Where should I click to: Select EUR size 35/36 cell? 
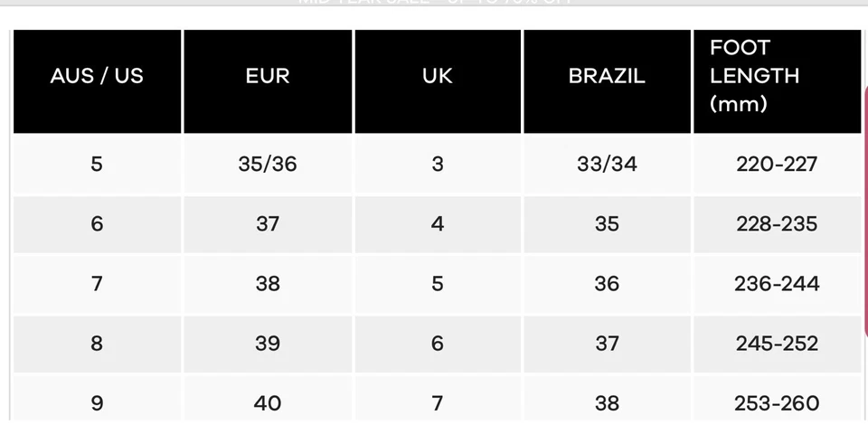[268, 164]
